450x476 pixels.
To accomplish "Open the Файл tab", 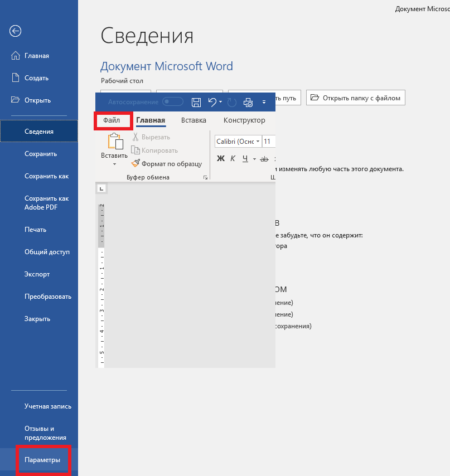I will tap(112, 120).
